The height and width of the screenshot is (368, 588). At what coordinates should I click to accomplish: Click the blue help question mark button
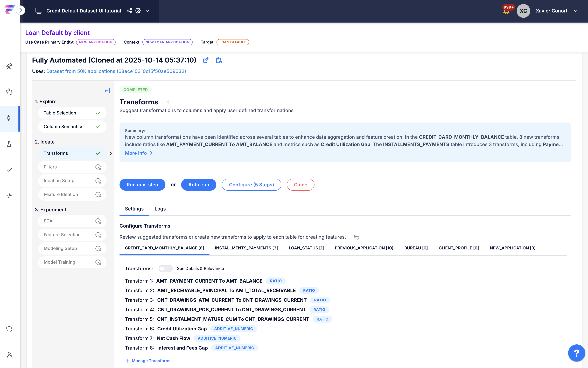(x=576, y=353)
